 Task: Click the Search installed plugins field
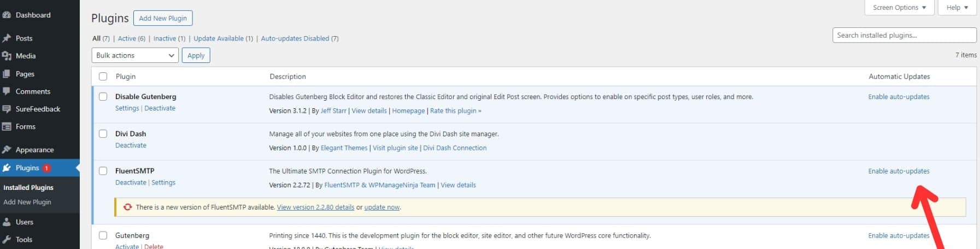click(x=904, y=36)
